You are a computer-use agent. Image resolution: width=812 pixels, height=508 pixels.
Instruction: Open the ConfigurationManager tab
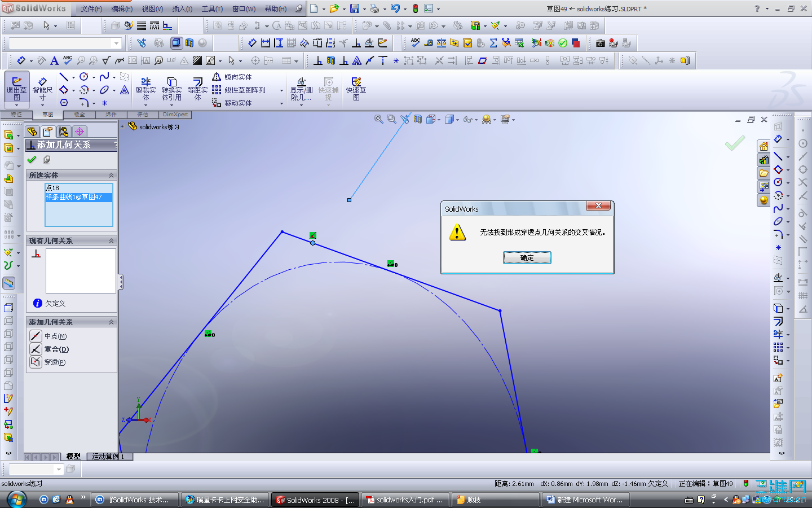64,132
